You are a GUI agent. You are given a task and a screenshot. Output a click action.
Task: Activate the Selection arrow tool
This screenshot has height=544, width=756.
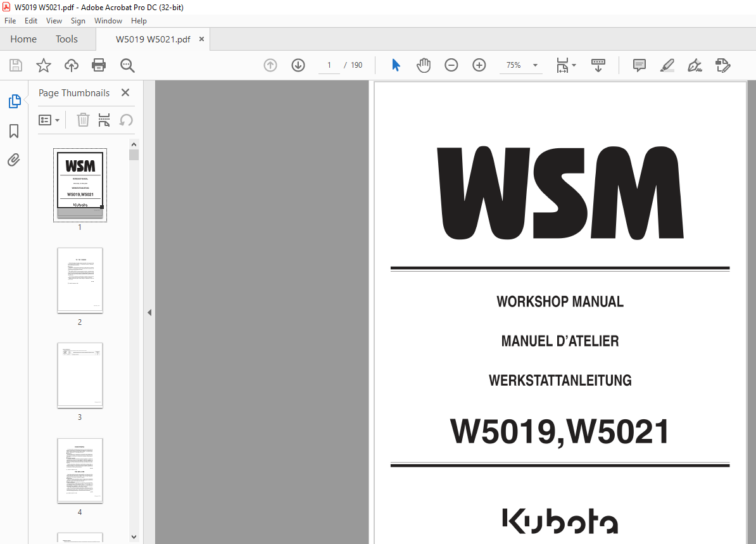[x=396, y=65]
